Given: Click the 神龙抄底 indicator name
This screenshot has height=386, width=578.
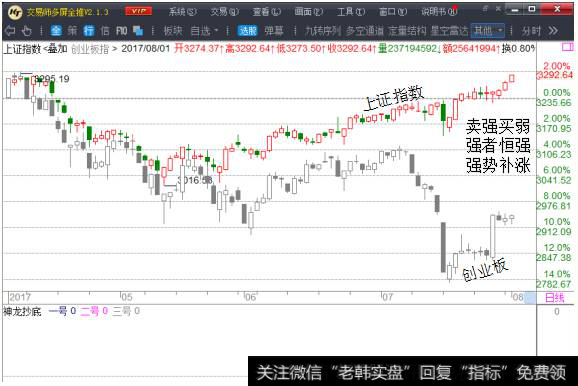Looking at the screenshot, I should click(22, 312).
